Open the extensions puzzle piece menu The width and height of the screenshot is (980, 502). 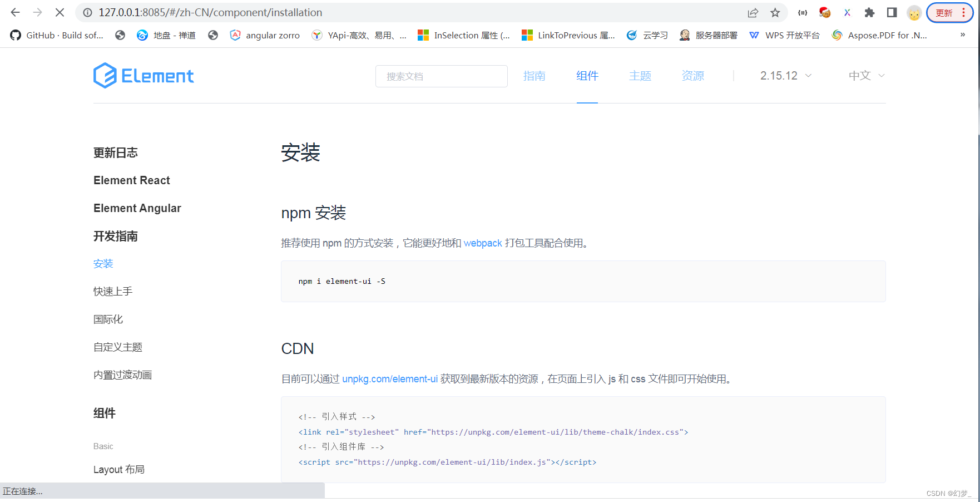coord(869,12)
